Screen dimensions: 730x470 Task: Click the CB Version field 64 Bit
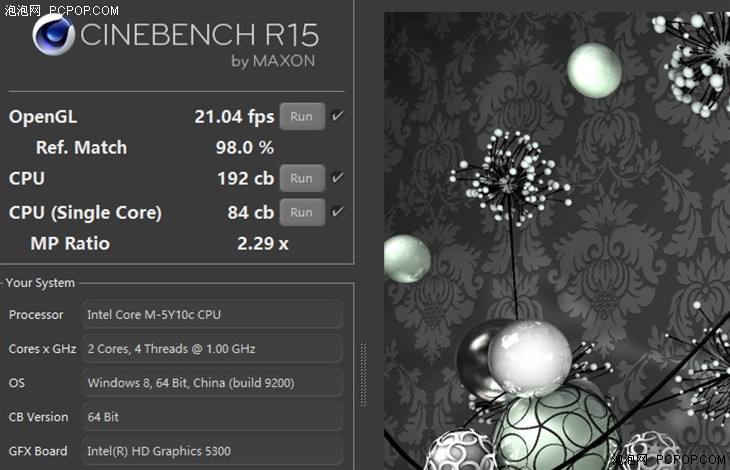[212, 416]
